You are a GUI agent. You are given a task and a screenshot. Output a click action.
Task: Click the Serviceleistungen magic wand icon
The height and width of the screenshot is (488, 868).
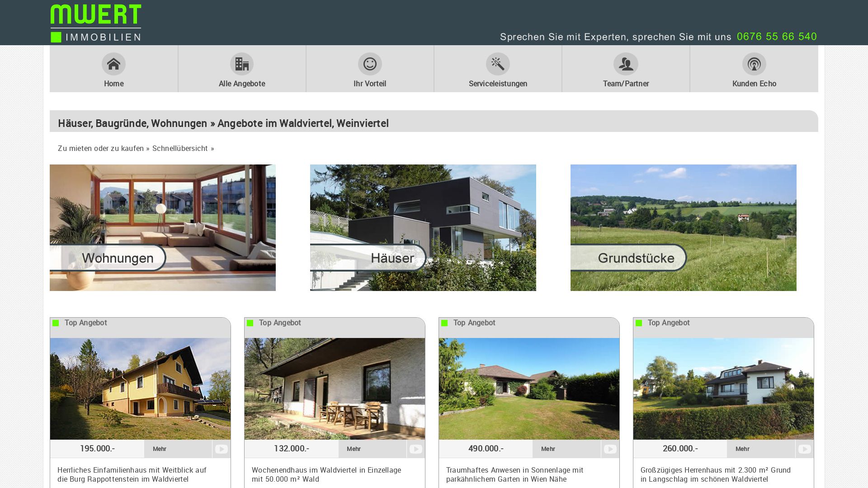498,64
